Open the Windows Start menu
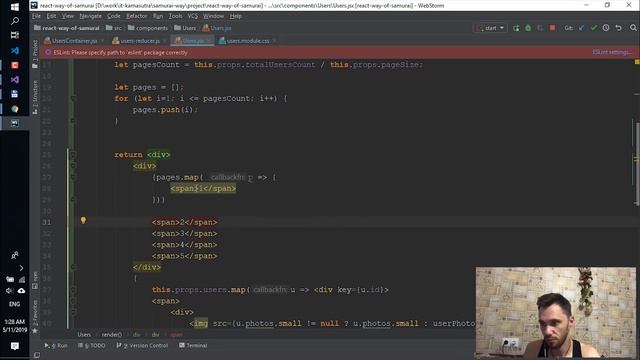640x360 pixels. click(x=15, y=7)
